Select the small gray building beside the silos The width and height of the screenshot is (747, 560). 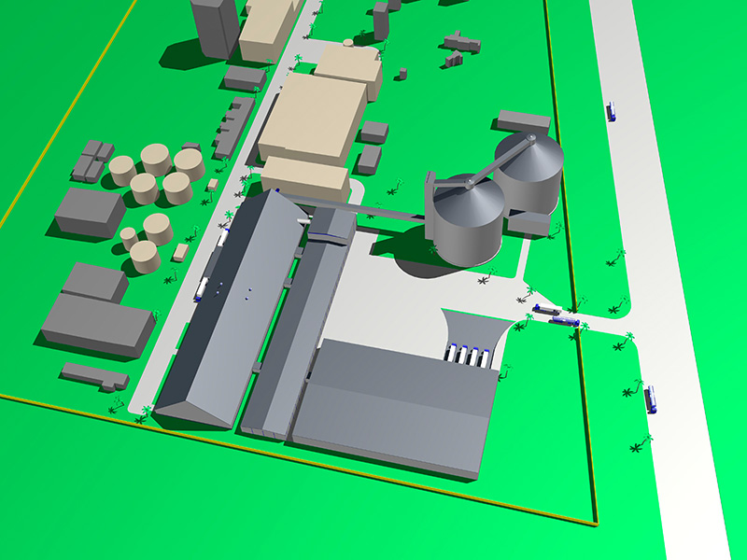(530, 224)
